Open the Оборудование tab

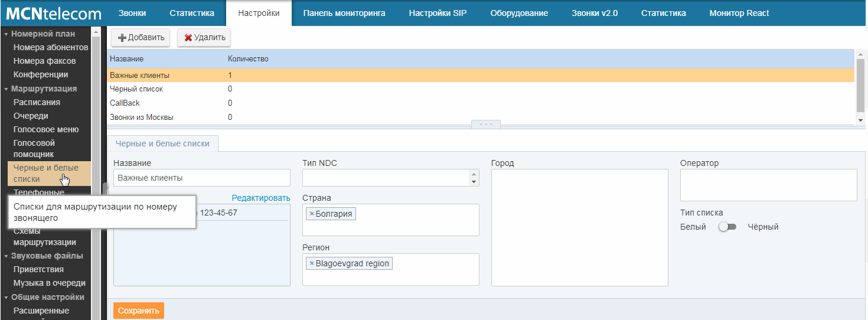click(x=519, y=13)
